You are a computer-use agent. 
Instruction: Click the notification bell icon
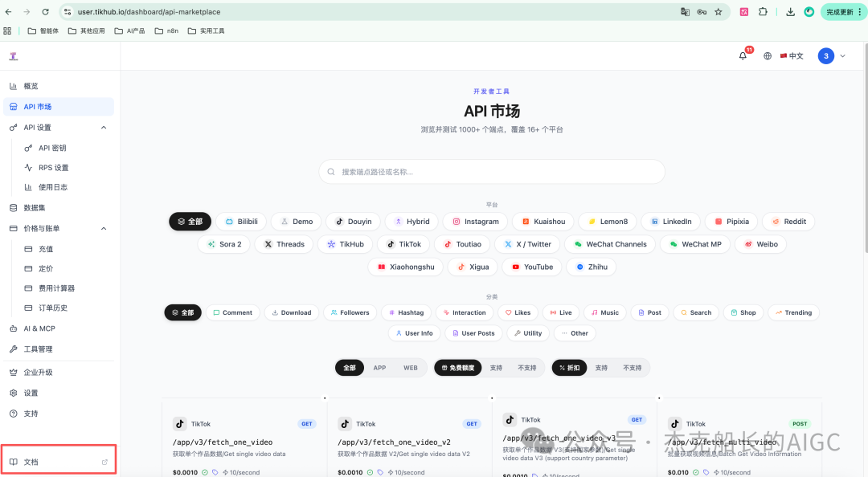743,56
